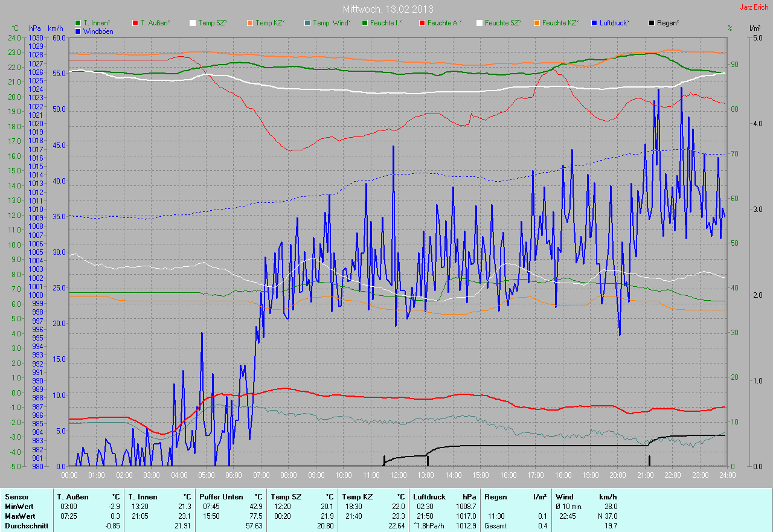Click the T. Außen max time 07:25
This screenshot has height=532, width=773.
pyautogui.click(x=68, y=516)
